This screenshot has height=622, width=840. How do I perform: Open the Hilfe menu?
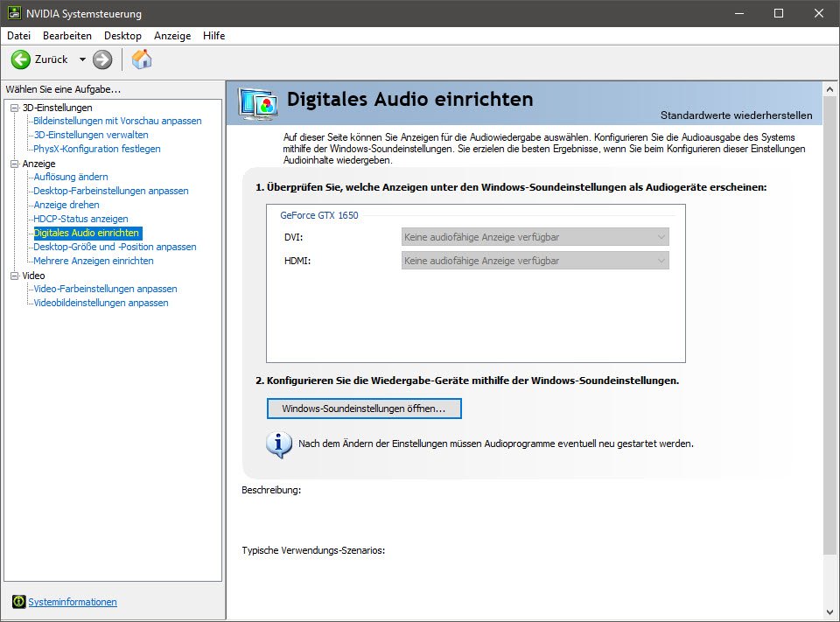[213, 36]
